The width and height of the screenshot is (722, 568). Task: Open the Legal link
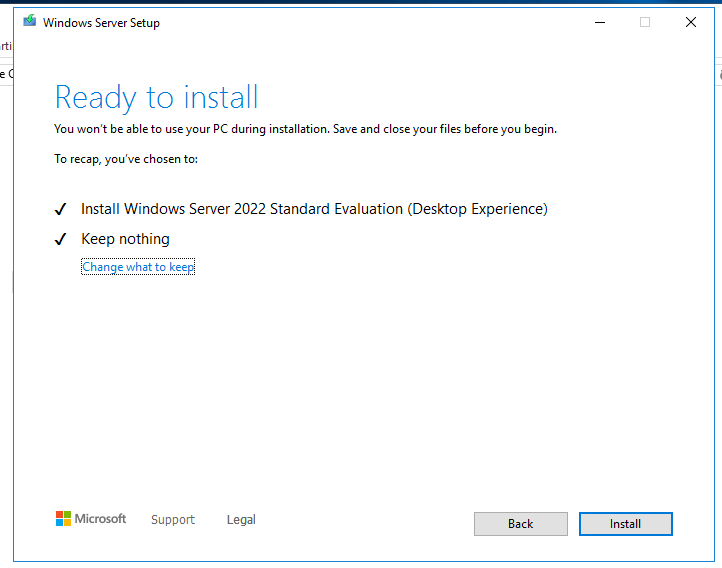coord(241,520)
